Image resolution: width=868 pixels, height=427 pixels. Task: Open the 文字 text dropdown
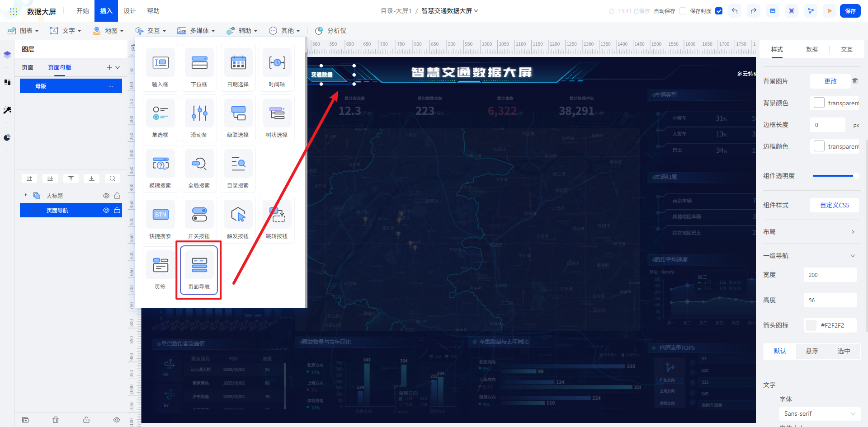coord(66,31)
